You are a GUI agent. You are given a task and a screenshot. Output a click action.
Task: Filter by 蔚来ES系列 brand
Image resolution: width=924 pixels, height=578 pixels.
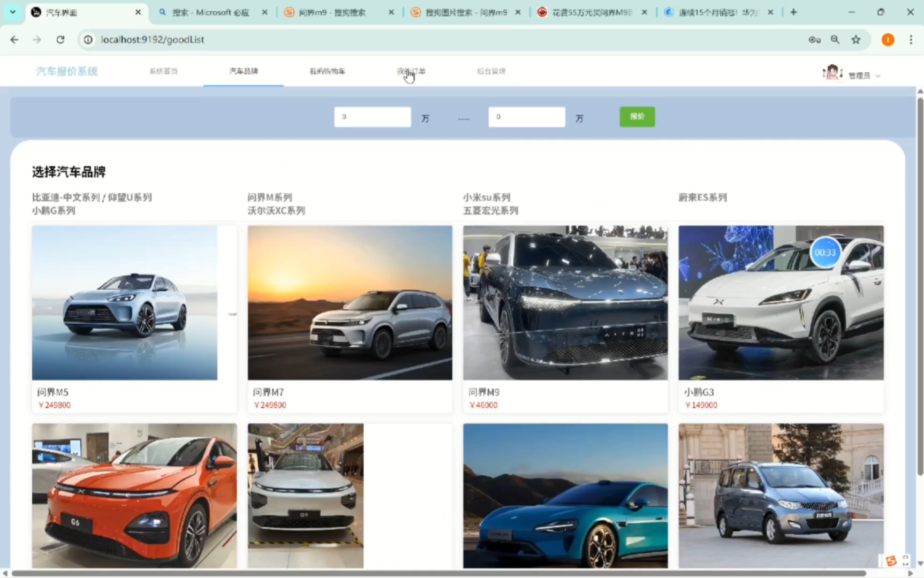703,197
